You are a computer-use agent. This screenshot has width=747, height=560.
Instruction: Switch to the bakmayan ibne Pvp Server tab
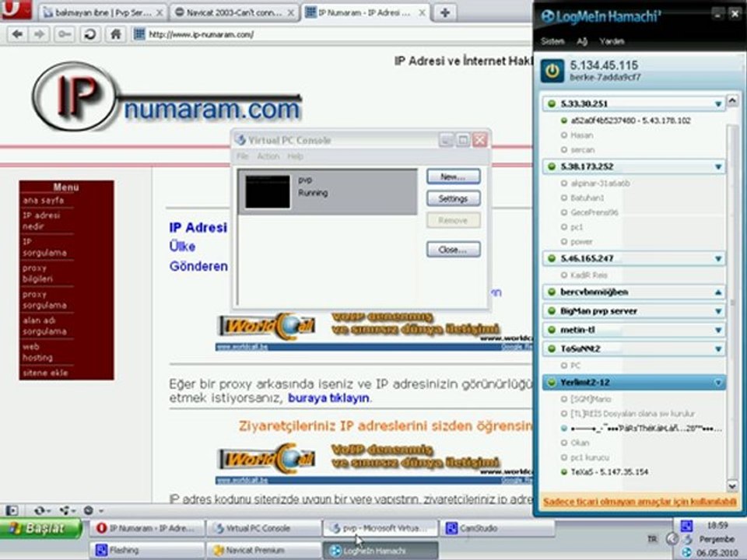pos(103,13)
